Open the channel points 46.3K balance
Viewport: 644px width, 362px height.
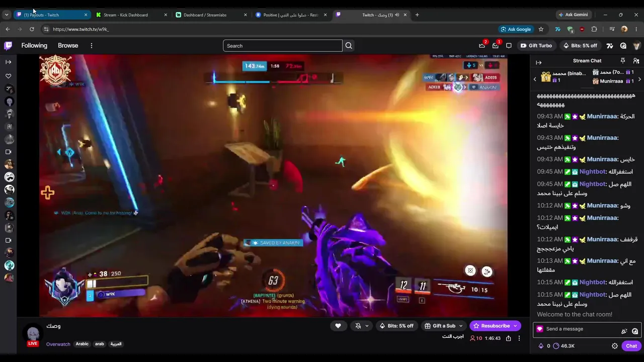563,346
